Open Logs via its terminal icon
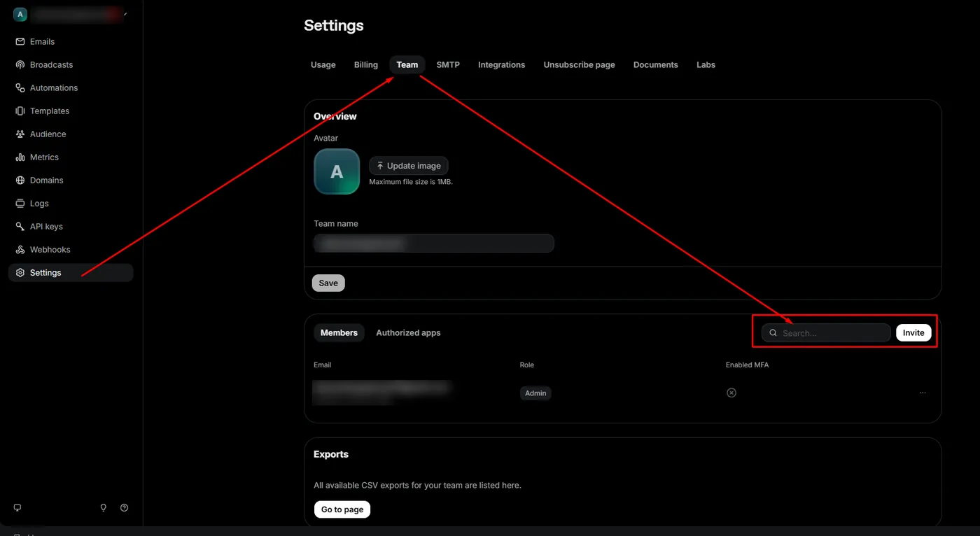 coord(20,204)
